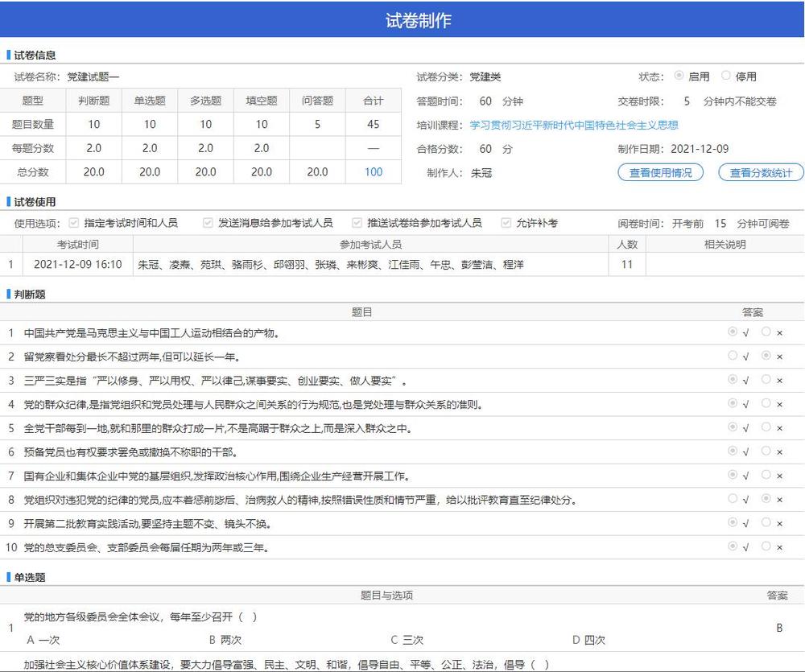Screen dimensions: 805x672
Task: Click exam time 2021-12-09 16:10 cell
Action: (78, 264)
